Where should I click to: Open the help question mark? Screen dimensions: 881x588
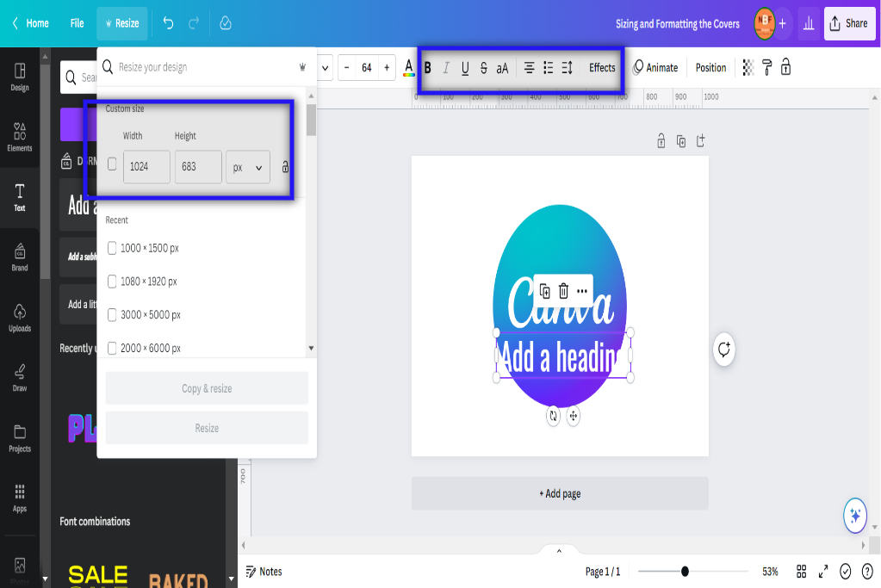tap(867, 572)
